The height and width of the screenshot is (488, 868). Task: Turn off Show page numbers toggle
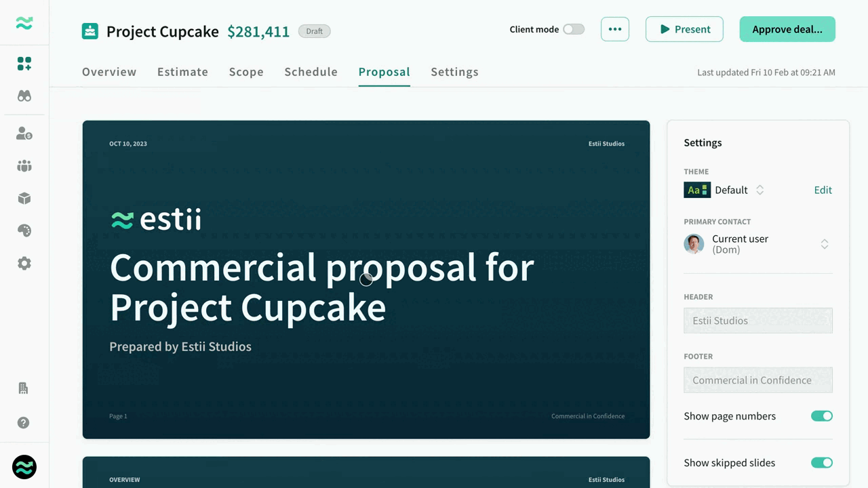click(x=821, y=416)
